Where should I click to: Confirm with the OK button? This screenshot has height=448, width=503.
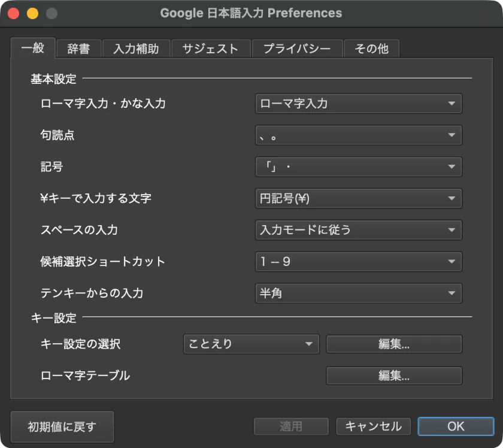tap(456, 426)
